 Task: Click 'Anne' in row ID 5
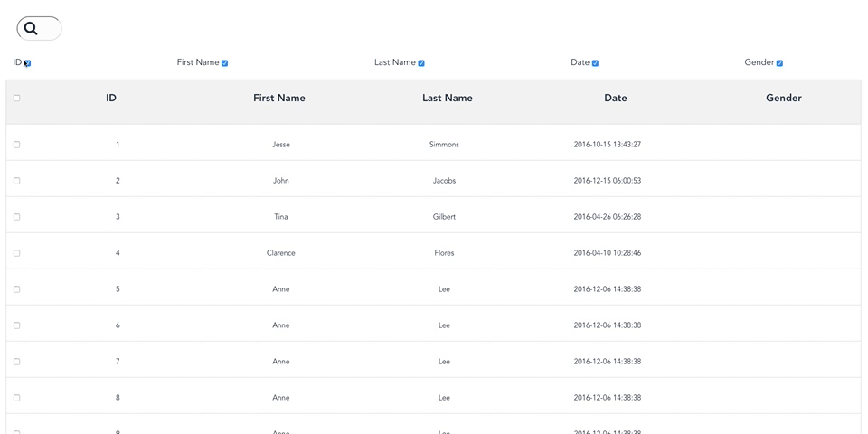[x=281, y=289]
